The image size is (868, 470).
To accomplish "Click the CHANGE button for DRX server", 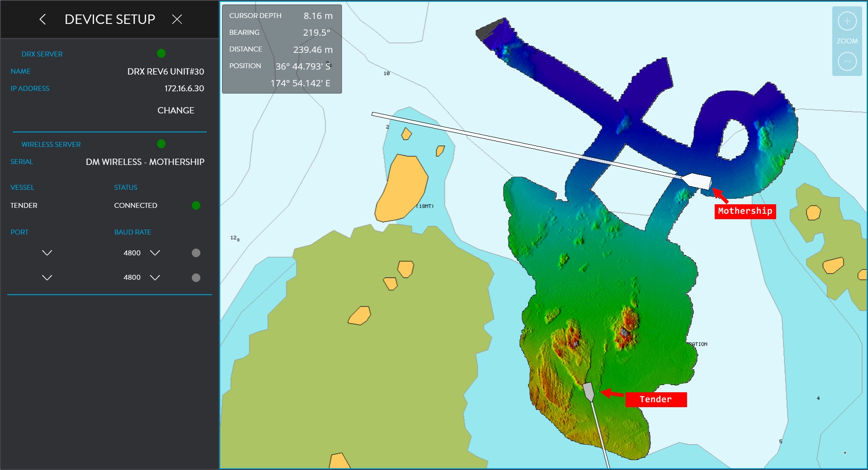I will click(x=175, y=110).
